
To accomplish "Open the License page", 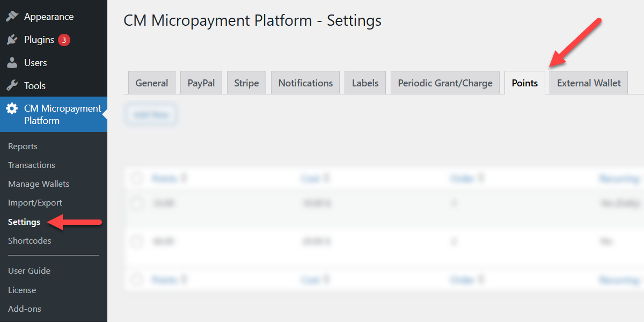I will pos(22,290).
